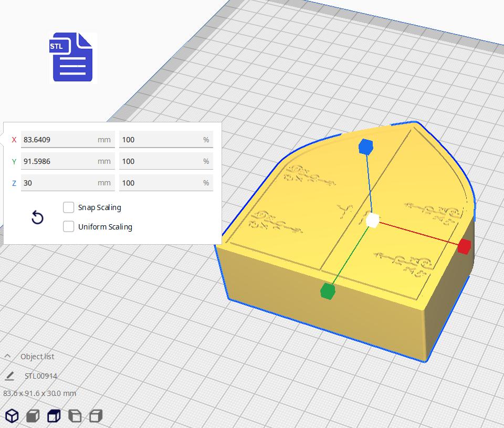Click the STL file icon
Screen dimensions: 504x428
[x=72, y=57]
